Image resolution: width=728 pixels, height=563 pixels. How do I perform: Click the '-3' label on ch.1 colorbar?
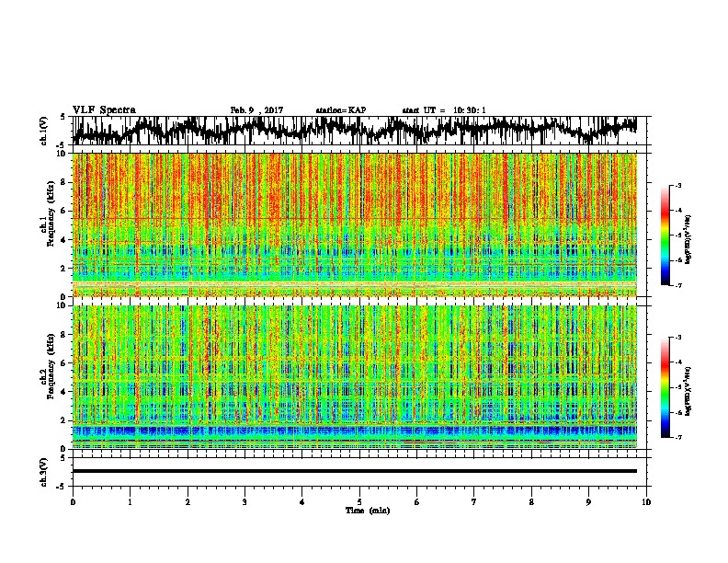coord(677,185)
